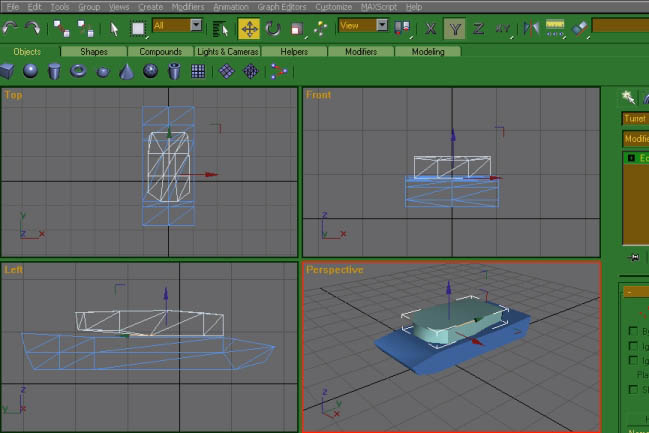Select the Select and Move tool
The width and height of the screenshot is (649, 433).
pos(248,27)
